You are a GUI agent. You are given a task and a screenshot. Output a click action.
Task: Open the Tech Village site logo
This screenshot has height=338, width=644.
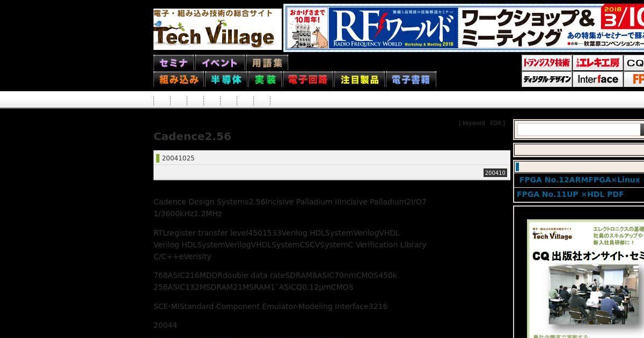tap(217, 29)
